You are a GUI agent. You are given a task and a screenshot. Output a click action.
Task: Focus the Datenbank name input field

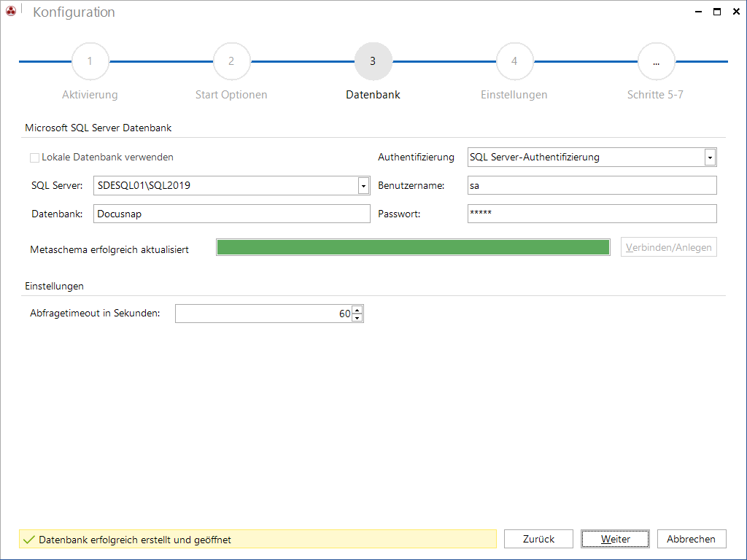(231, 214)
